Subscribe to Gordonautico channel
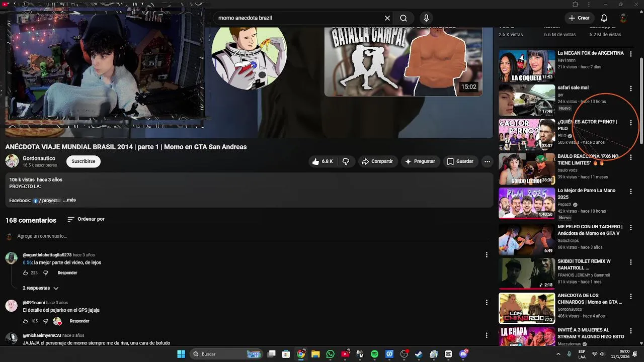The width and height of the screenshot is (644, 362). click(83, 161)
